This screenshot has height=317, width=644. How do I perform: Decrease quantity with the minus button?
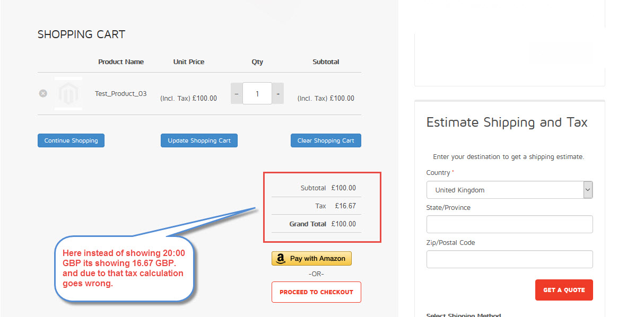[x=237, y=94]
